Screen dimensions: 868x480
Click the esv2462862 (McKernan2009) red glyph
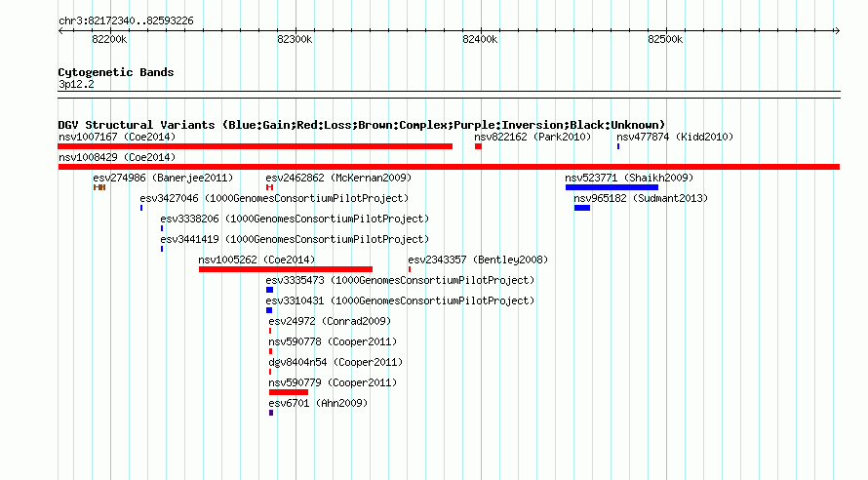click(x=269, y=187)
